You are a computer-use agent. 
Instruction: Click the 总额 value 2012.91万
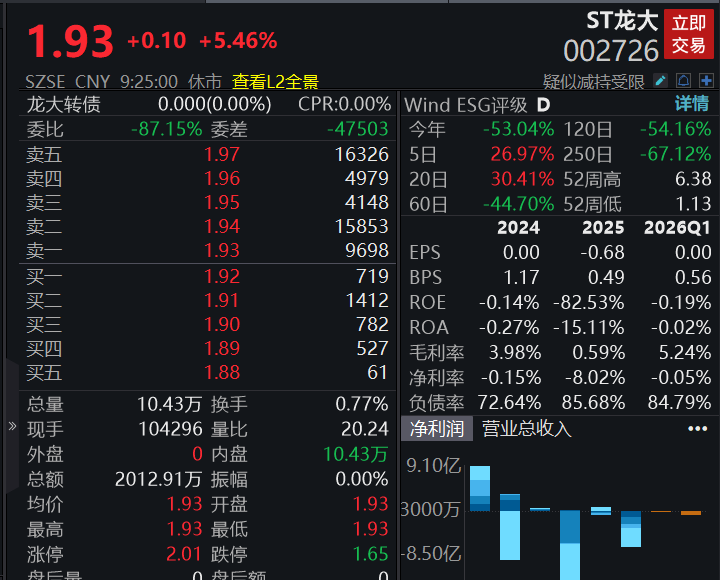[158, 479]
